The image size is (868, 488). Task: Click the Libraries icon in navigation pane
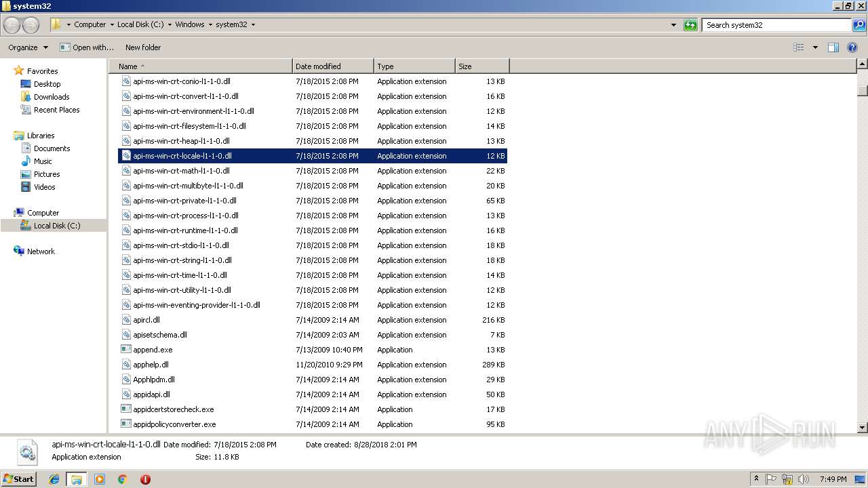(x=19, y=136)
